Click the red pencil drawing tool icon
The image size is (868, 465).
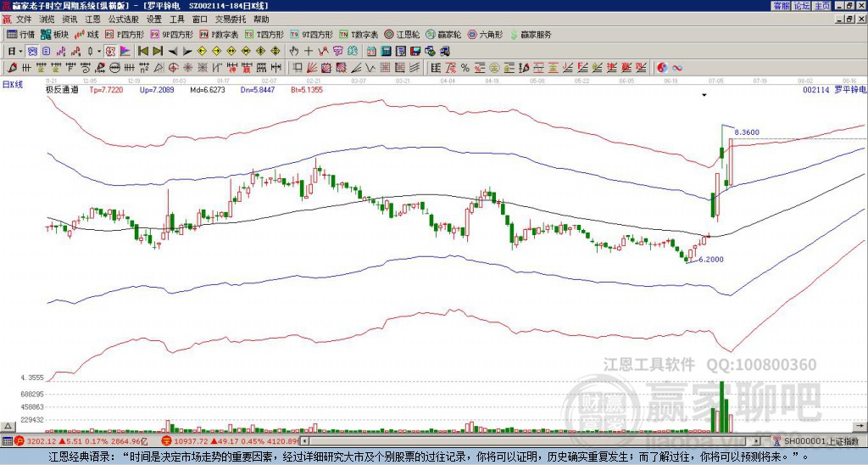pos(10,68)
